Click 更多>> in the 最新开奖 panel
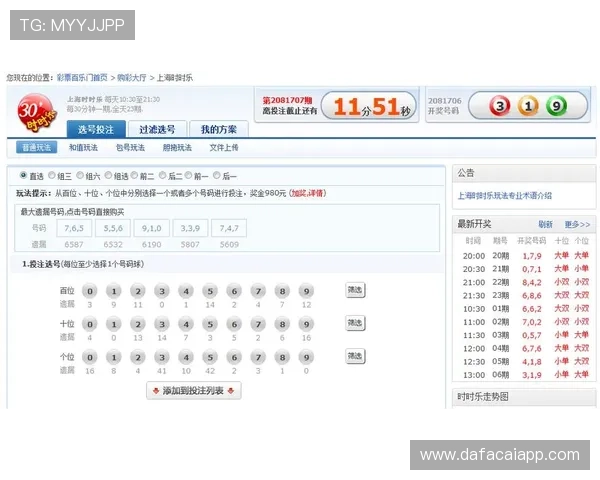This screenshot has height=480, width=600. click(577, 224)
